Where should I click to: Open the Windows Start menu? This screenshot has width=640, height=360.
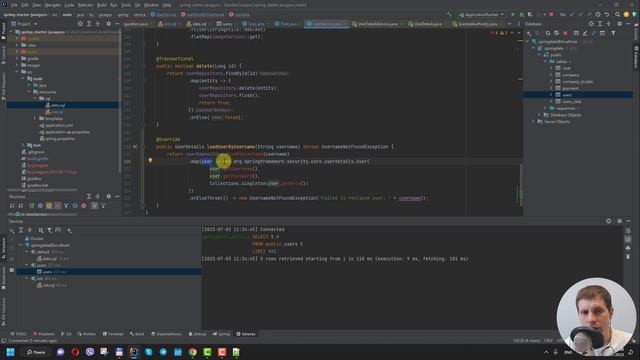click(11, 352)
